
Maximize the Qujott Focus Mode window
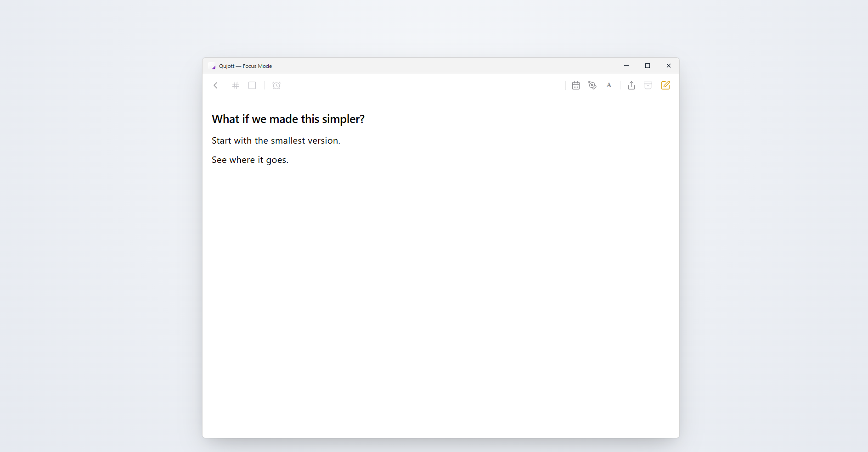coord(648,66)
